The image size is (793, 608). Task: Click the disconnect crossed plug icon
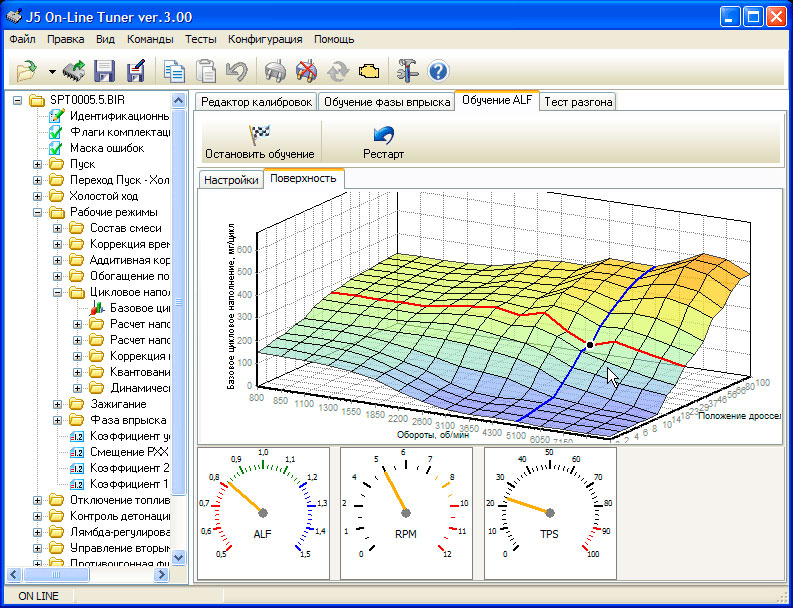coord(306,71)
